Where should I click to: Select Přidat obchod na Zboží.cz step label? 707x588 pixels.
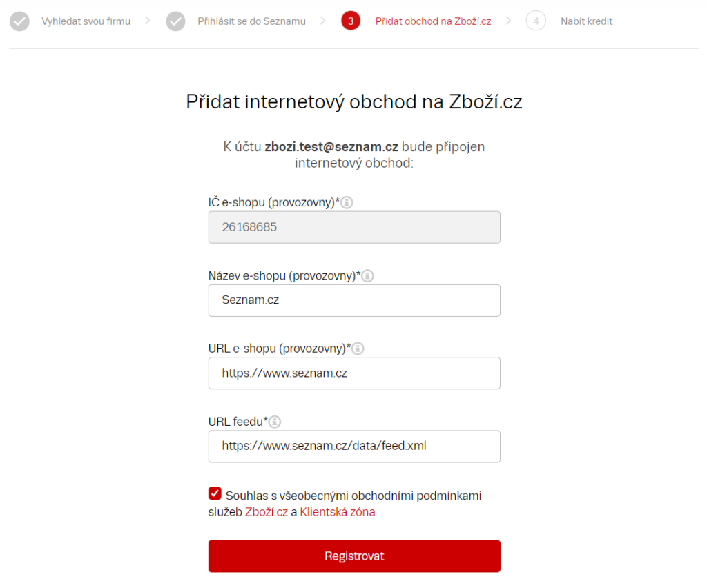click(434, 21)
